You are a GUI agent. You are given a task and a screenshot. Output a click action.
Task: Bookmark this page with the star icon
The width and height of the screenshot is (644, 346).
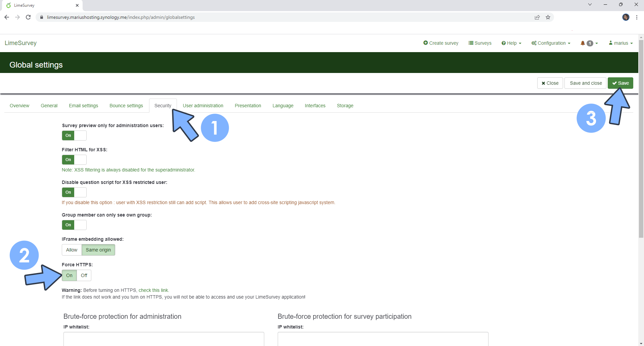click(x=548, y=17)
